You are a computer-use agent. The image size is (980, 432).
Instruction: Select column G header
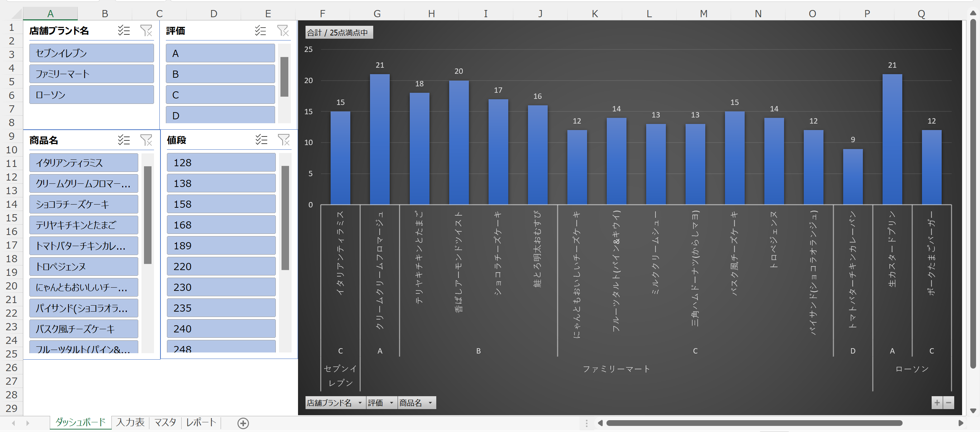[377, 14]
